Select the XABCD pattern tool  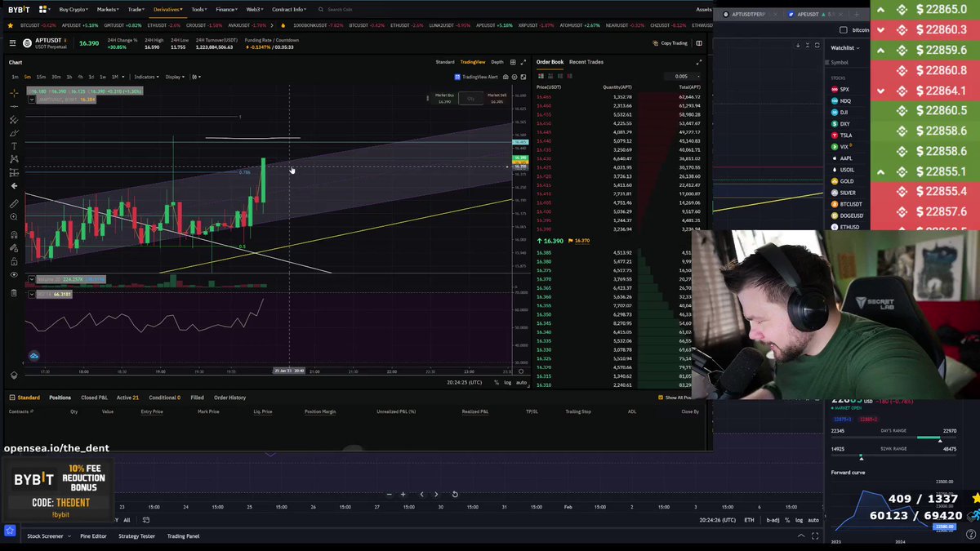14,159
